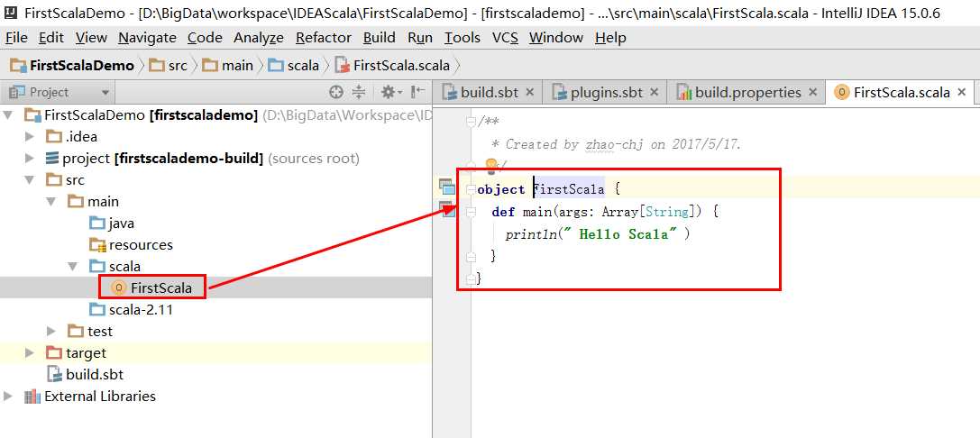Image resolution: width=980 pixels, height=438 pixels.
Task: Click the java folder icon in tree
Action: [x=97, y=224]
